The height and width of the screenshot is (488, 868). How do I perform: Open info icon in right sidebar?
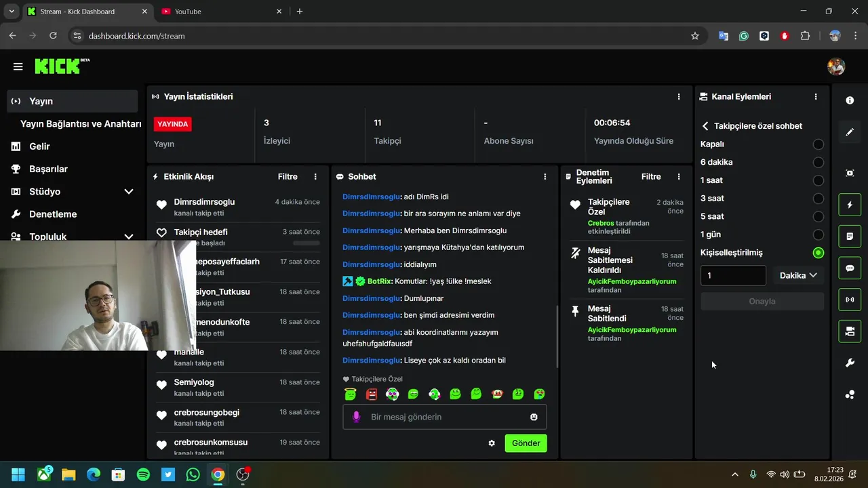click(x=850, y=100)
